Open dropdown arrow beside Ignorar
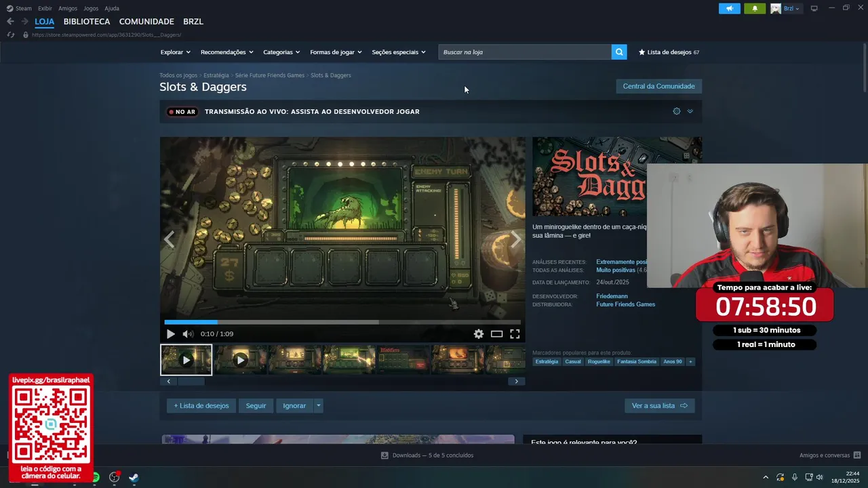 319,405
